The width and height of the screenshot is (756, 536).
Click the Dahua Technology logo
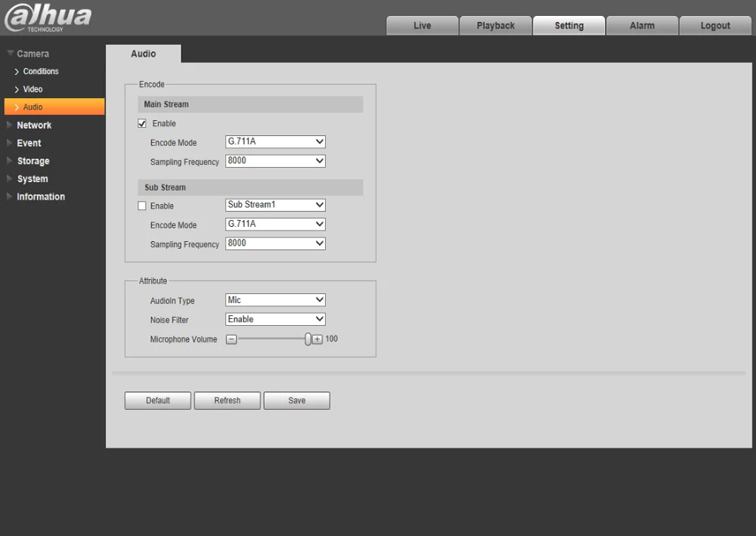pyautogui.click(x=48, y=18)
